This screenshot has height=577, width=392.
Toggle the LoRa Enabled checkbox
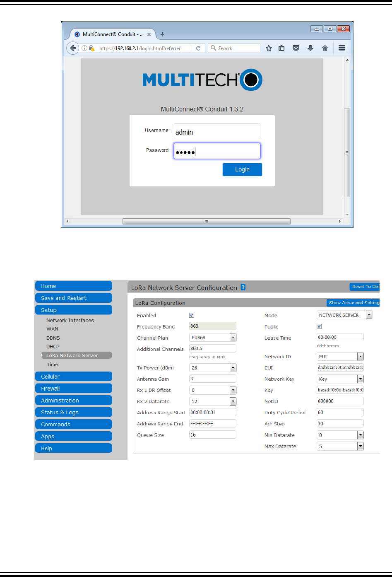point(192,315)
